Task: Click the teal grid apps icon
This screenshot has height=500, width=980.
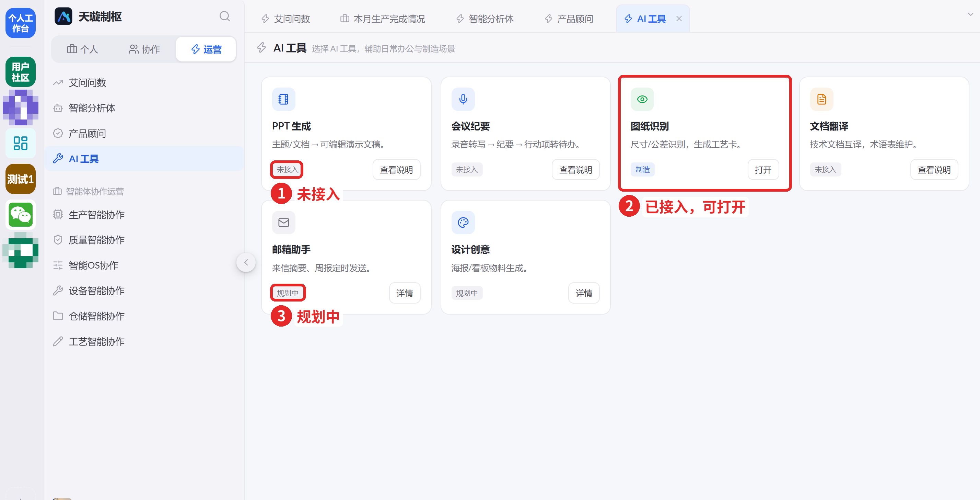Action: (x=21, y=143)
